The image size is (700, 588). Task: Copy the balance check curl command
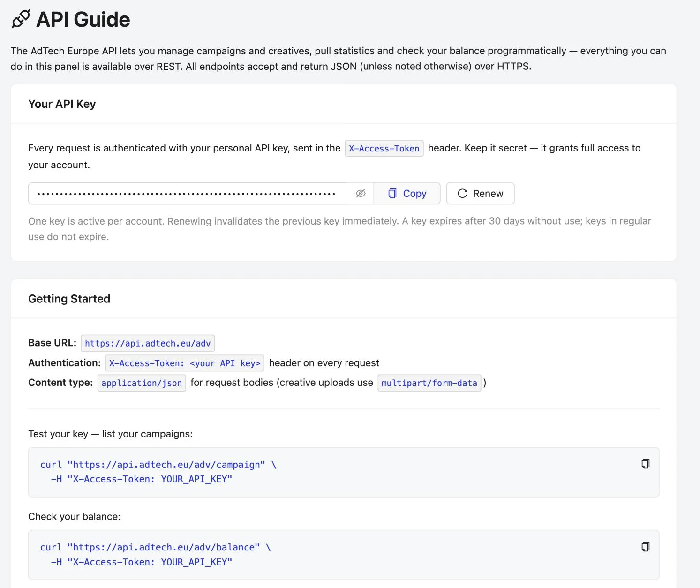646,546
